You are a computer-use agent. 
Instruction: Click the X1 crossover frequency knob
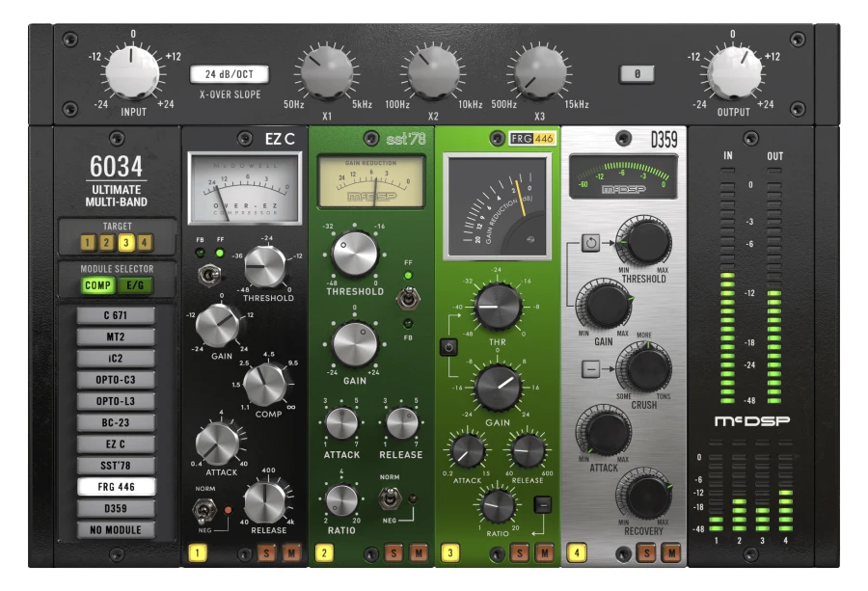[327, 72]
